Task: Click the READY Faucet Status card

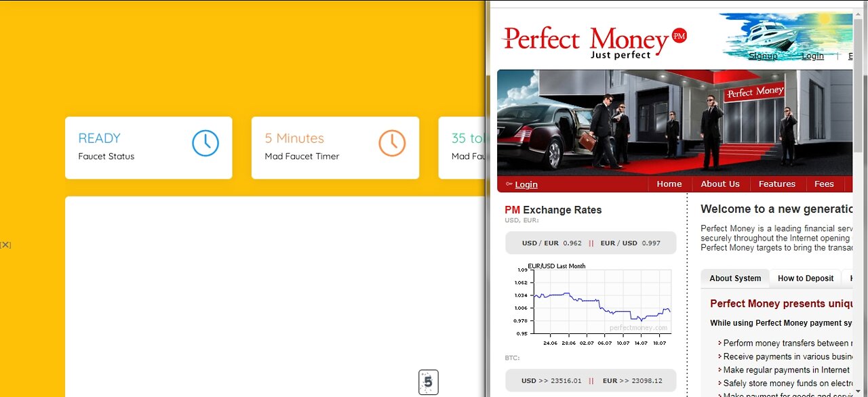Action: 149,148
